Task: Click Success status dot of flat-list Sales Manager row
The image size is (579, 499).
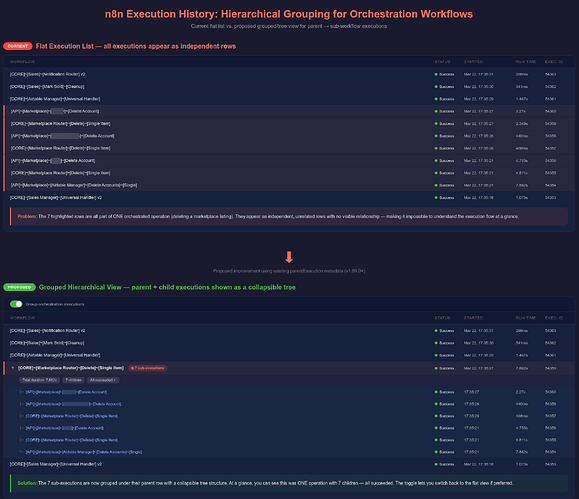Action: (x=436, y=198)
